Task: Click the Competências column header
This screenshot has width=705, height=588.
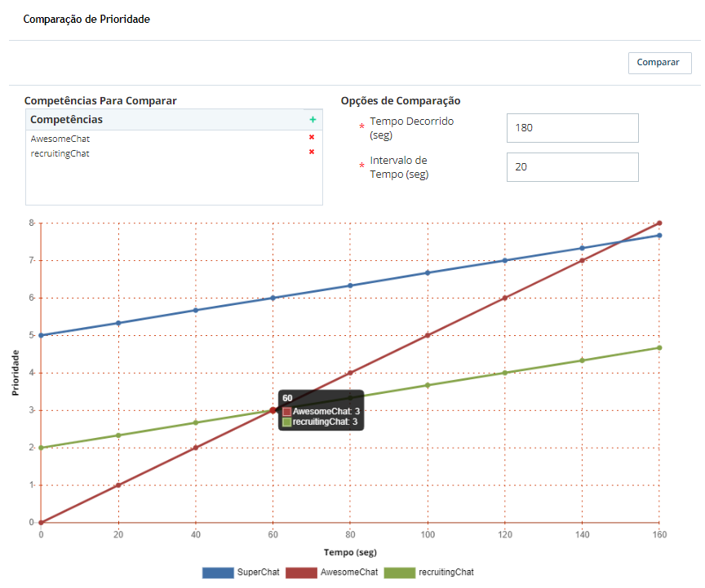Action: pos(67,120)
